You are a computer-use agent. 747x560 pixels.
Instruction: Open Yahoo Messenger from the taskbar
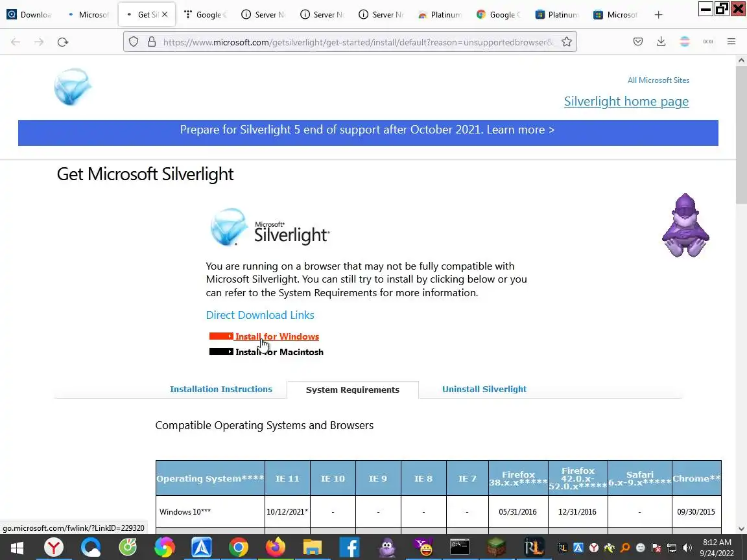click(423, 548)
